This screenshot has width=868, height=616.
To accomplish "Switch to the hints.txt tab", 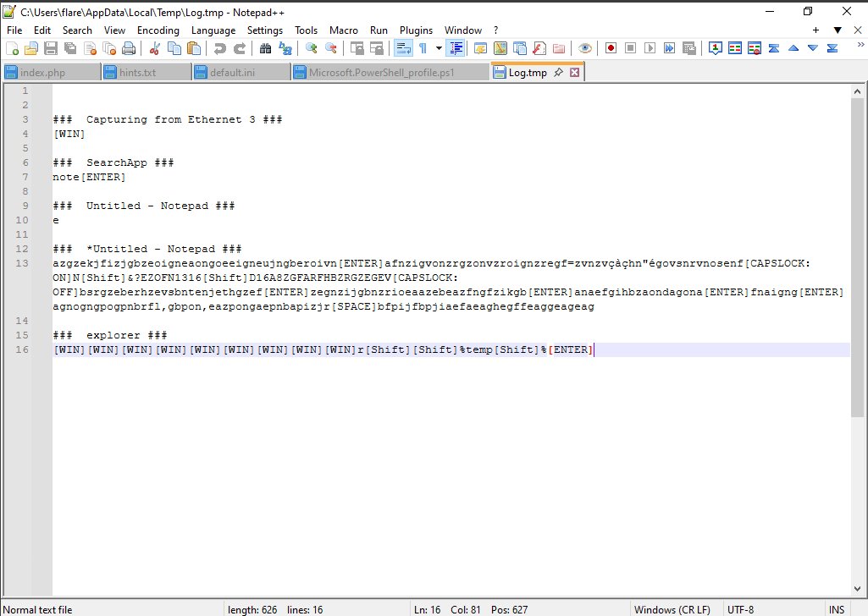I will tap(146, 72).
